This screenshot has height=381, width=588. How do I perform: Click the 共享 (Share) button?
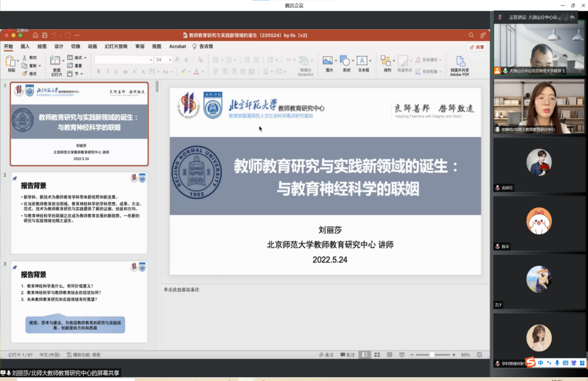click(x=477, y=47)
